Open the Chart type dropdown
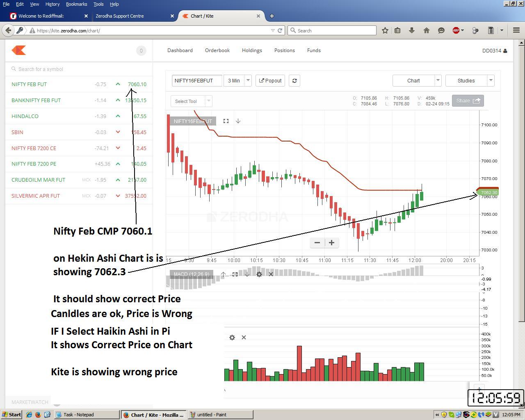 438,81
